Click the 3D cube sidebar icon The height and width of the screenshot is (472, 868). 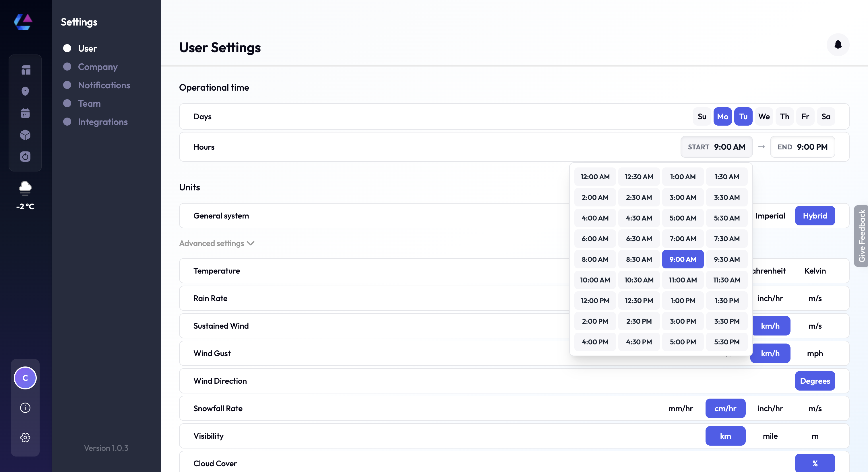point(25,135)
